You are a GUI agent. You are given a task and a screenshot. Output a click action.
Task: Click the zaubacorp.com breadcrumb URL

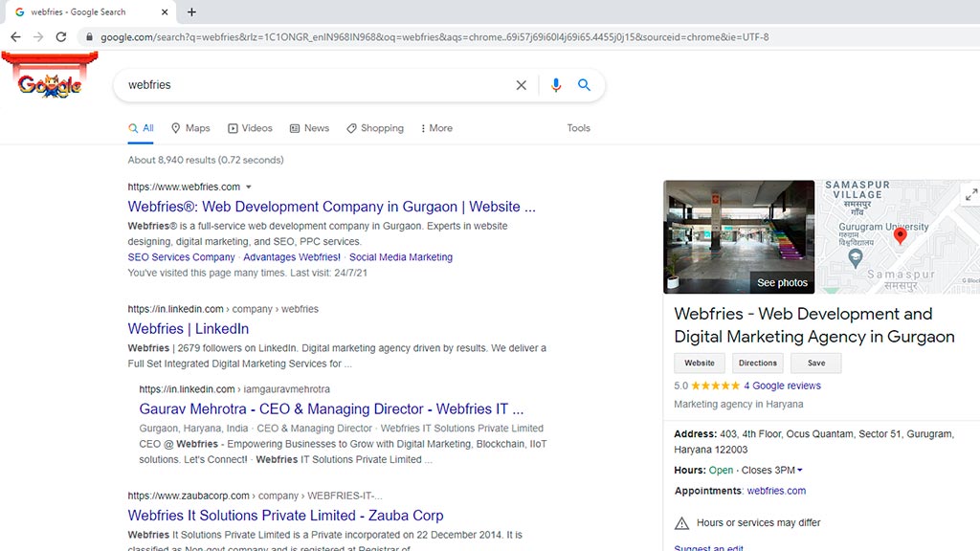click(255, 496)
